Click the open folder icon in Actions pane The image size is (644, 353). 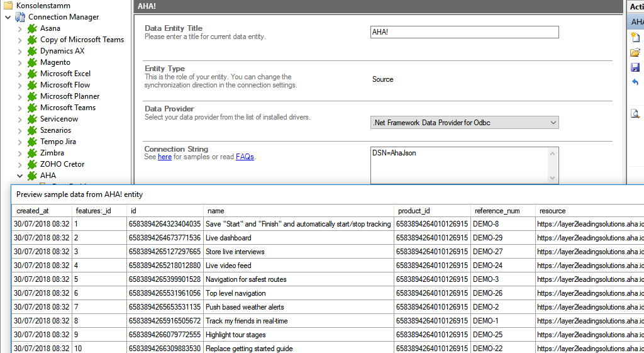[635, 53]
